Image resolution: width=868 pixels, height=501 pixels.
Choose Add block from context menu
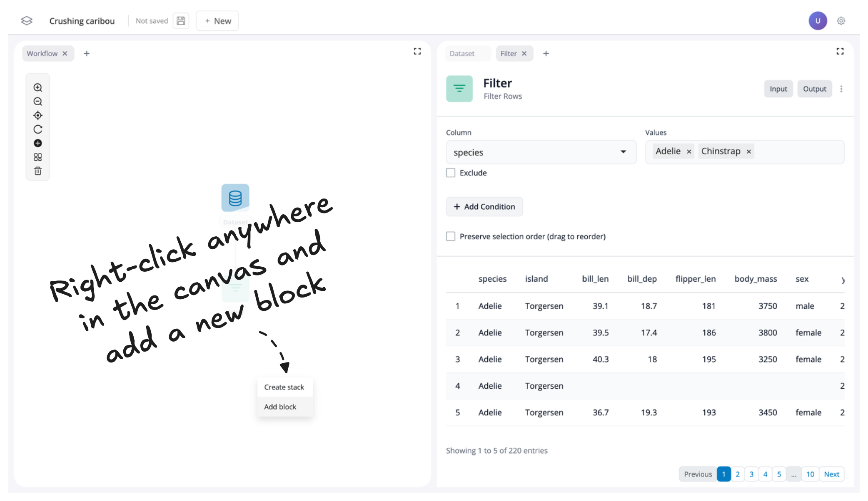[x=280, y=407]
